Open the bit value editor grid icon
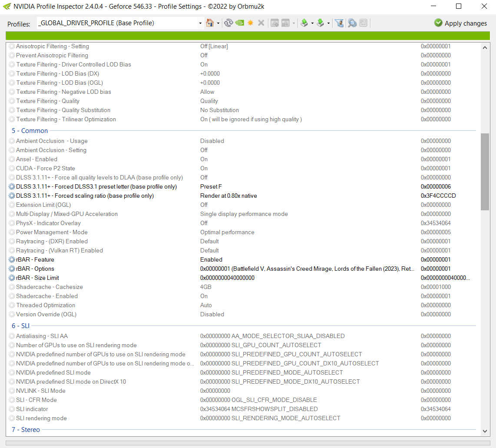The image size is (496, 448). [364, 23]
